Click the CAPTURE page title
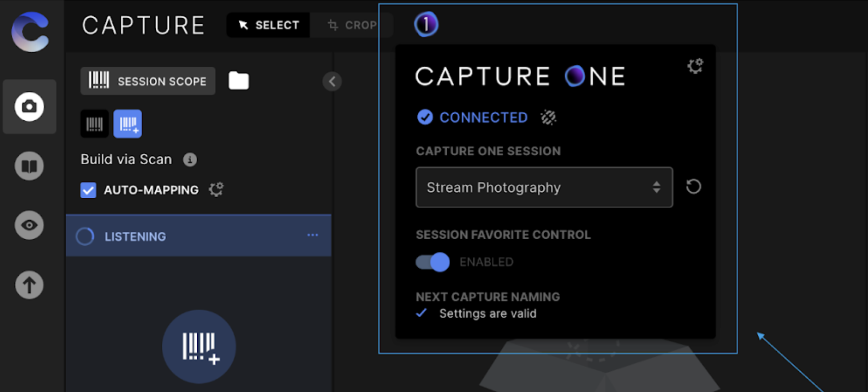868x392 pixels. point(144,25)
